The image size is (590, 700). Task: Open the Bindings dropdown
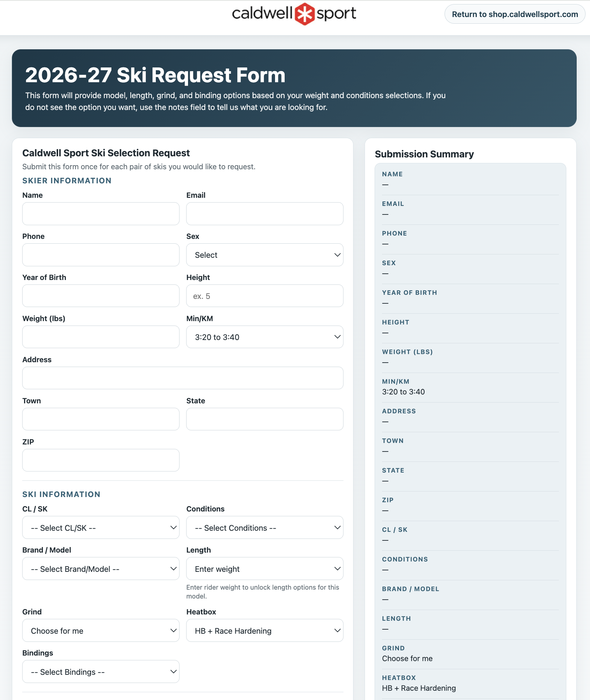point(101,672)
